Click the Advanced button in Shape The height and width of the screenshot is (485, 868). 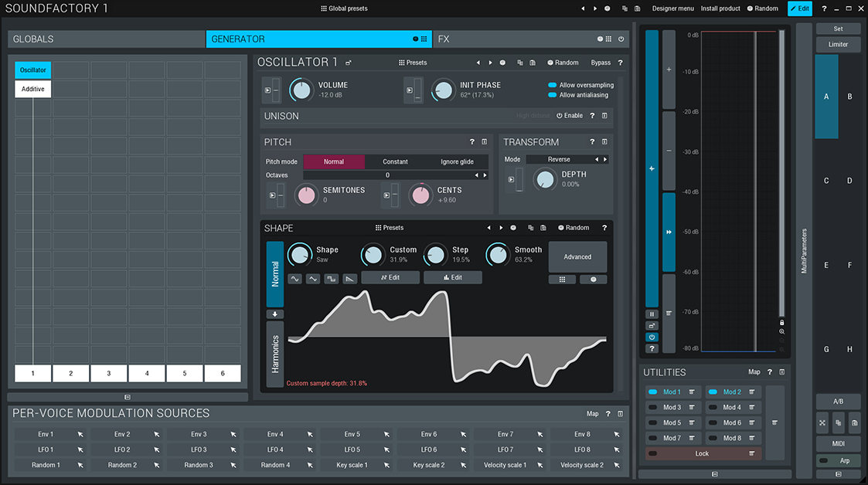click(x=577, y=256)
